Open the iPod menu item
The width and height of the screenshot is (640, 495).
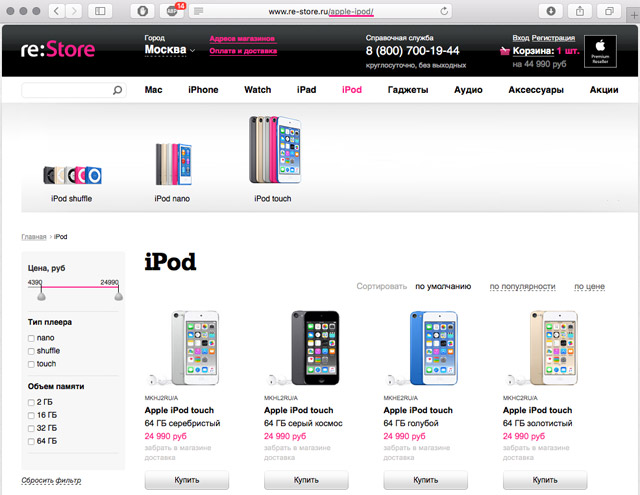(352, 90)
